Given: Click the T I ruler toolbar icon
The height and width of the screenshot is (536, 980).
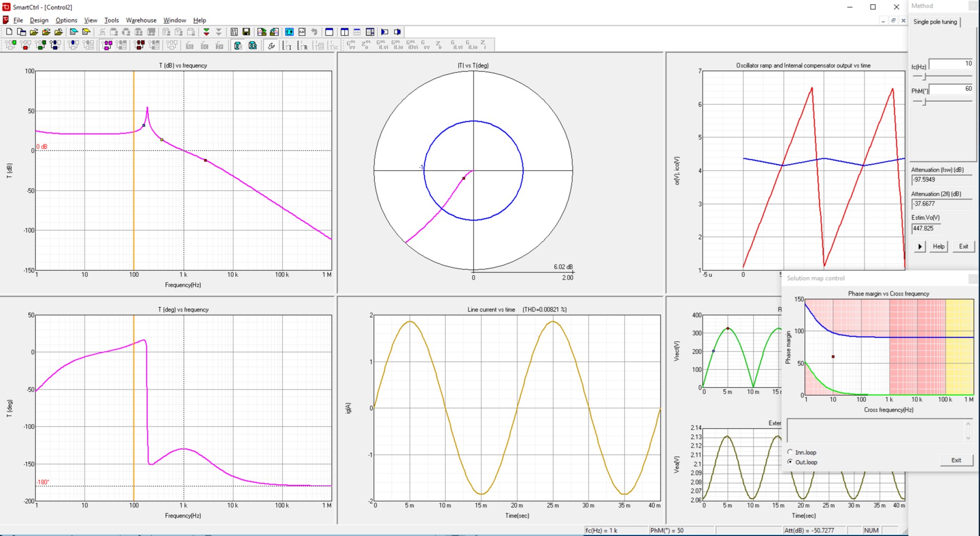Looking at the screenshot, I should click(287, 46).
